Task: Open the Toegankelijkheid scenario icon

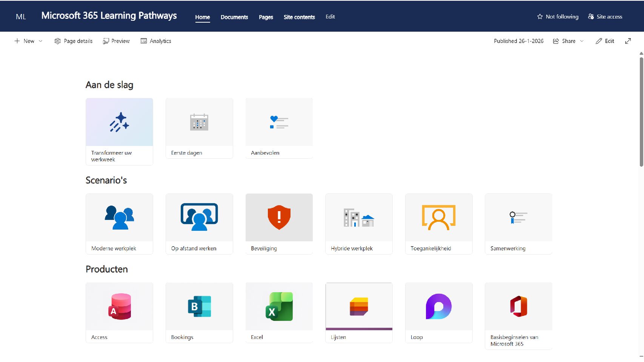Action: tap(438, 218)
